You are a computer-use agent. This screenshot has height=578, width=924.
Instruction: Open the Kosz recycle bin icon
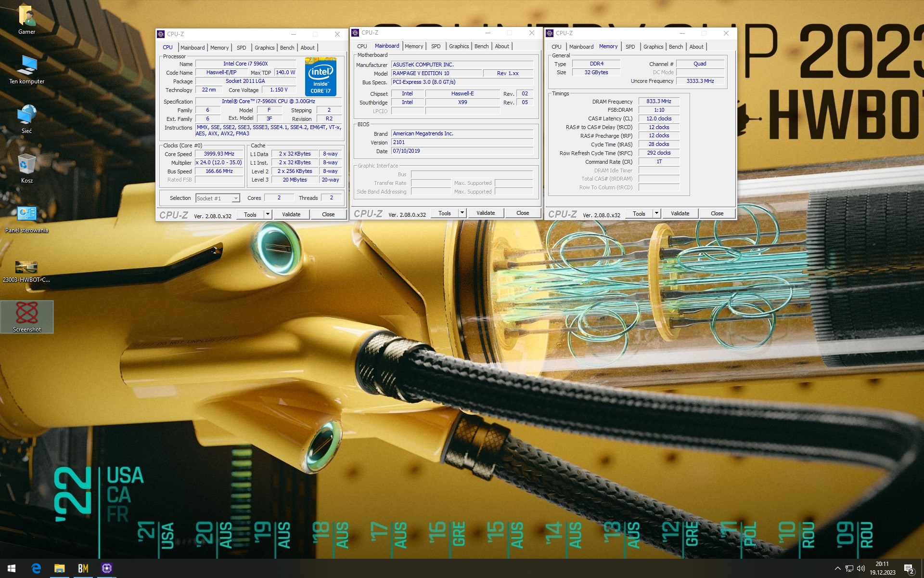(27, 169)
